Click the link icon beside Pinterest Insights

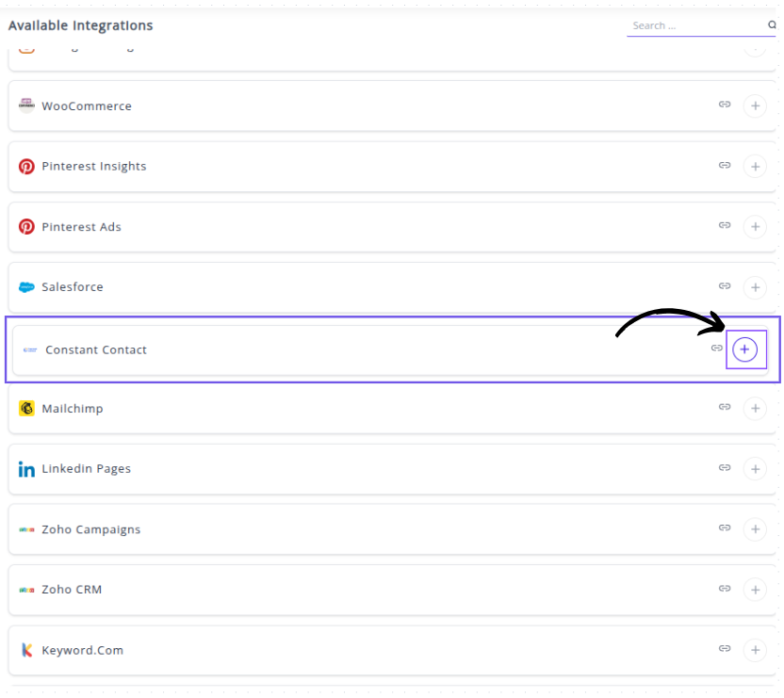click(725, 166)
